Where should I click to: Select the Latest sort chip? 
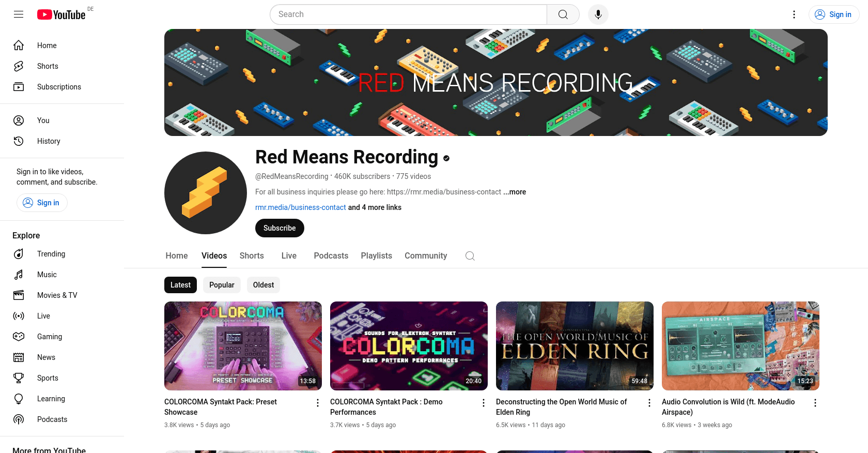(x=180, y=285)
